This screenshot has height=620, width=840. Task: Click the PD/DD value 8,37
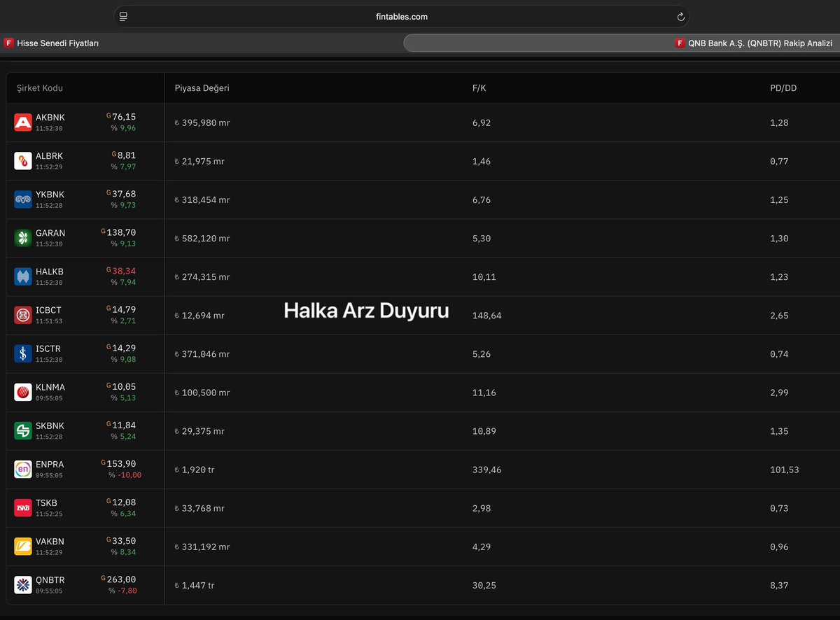tap(779, 585)
